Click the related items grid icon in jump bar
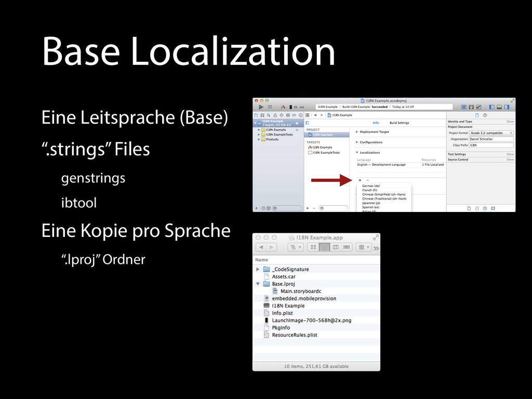This screenshot has width=532, height=399. pos(308,115)
